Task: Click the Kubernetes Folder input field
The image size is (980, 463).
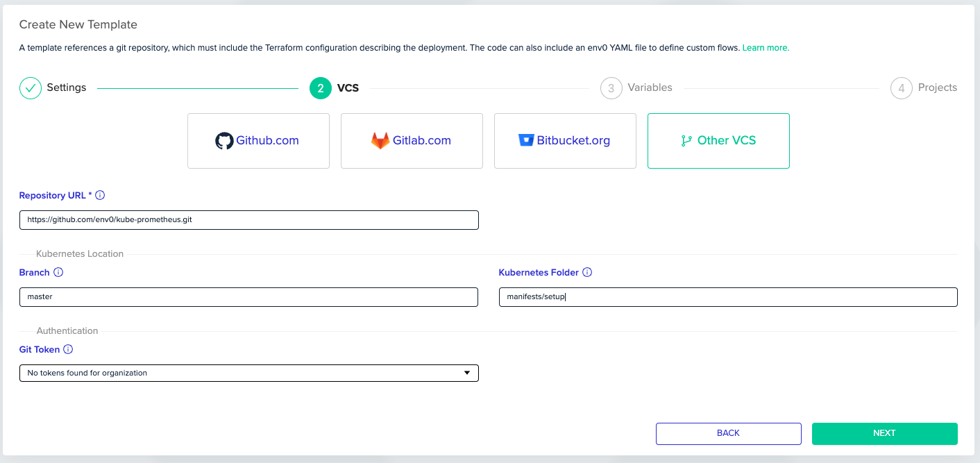Action: pyautogui.click(x=728, y=296)
